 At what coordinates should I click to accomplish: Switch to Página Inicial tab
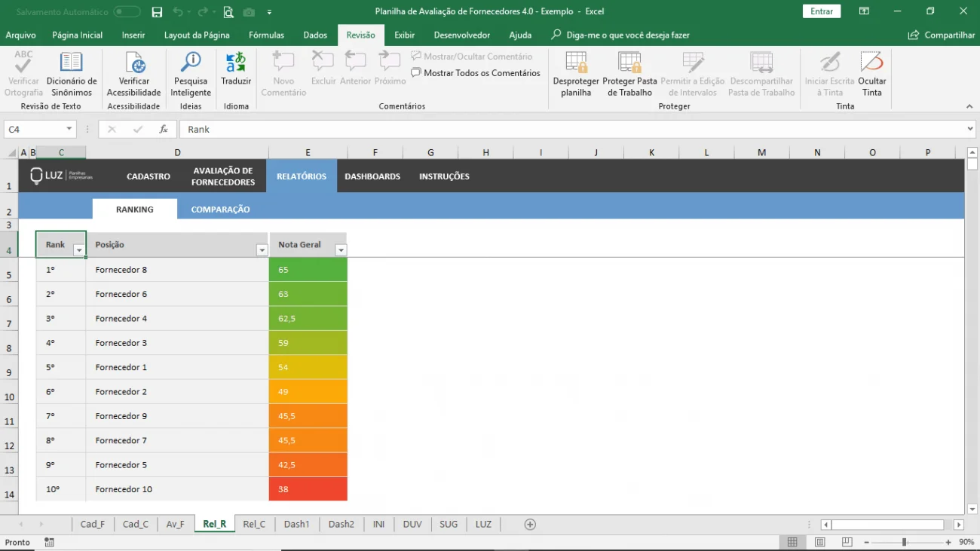(x=77, y=35)
